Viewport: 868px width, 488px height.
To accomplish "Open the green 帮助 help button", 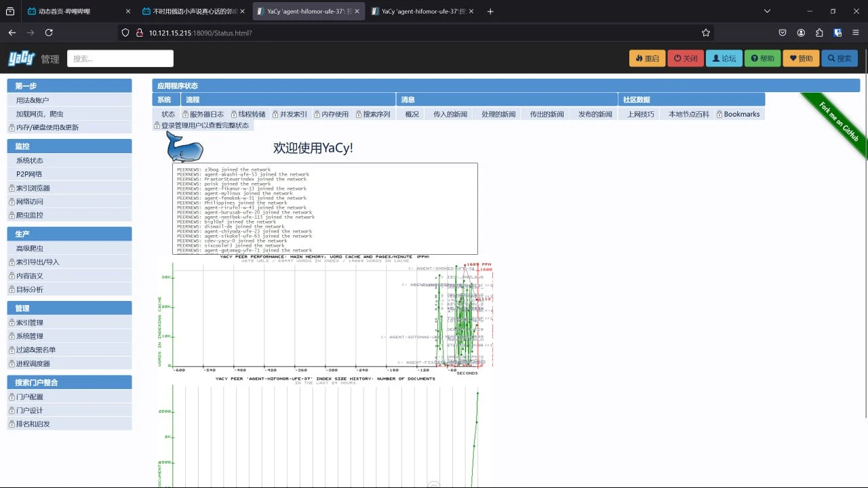I will [762, 58].
